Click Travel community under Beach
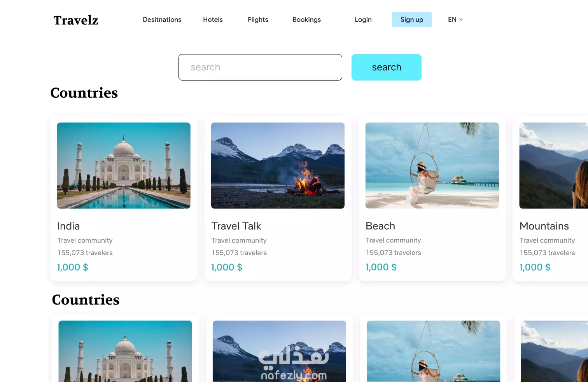The width and height of the screenshot is (588, 382). coord(393,240)
